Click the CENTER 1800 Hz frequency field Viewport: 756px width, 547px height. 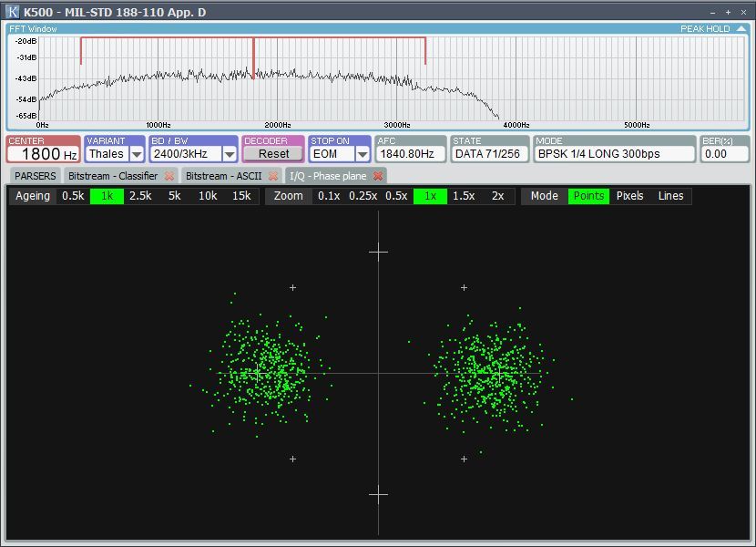[x=43, y=154]
